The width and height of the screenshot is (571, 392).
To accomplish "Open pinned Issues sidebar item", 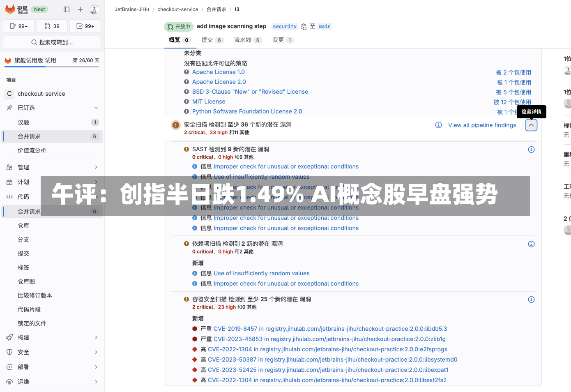I will (52, 122).
